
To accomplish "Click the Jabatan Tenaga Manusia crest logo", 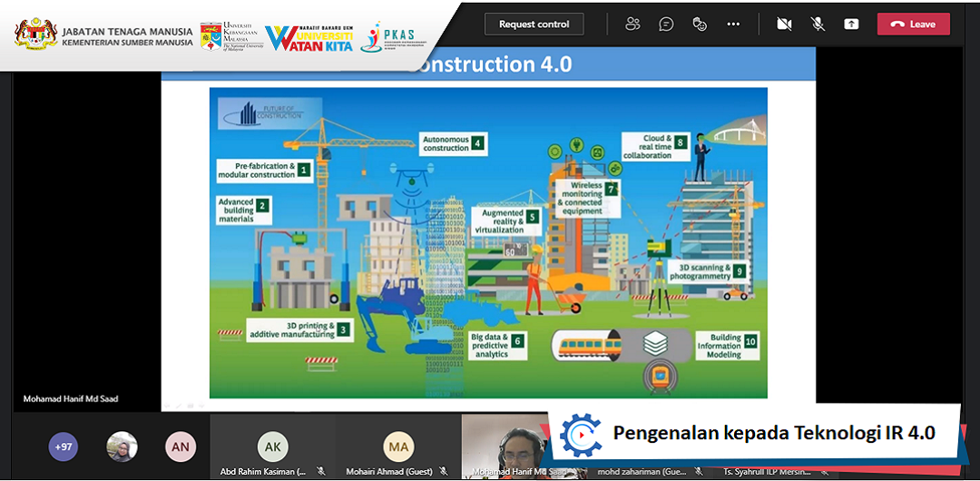I will pyautogui.click(x=35, y=34).
